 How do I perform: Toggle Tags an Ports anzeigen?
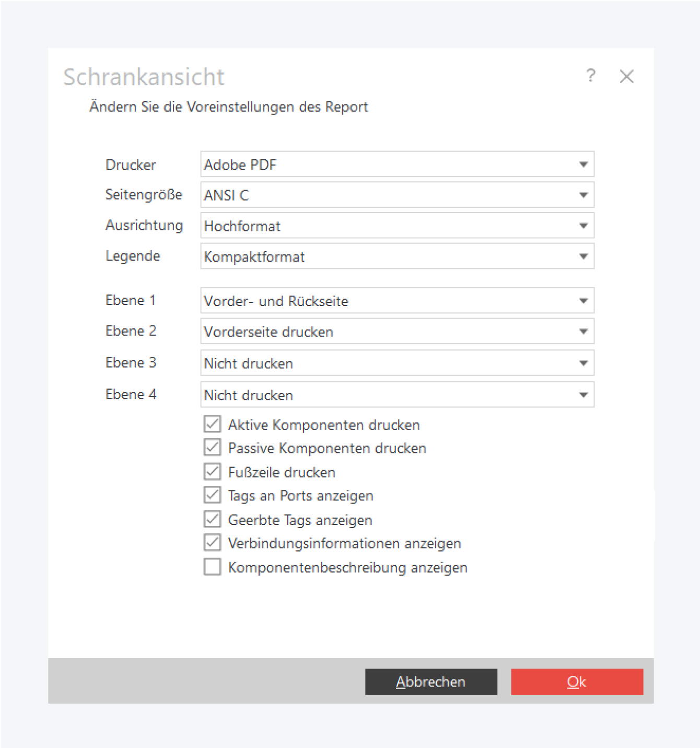(x=212, y=495)
